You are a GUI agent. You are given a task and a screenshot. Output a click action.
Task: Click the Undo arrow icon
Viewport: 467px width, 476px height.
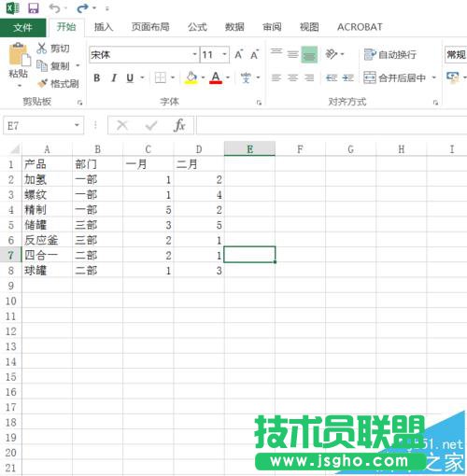54,8
